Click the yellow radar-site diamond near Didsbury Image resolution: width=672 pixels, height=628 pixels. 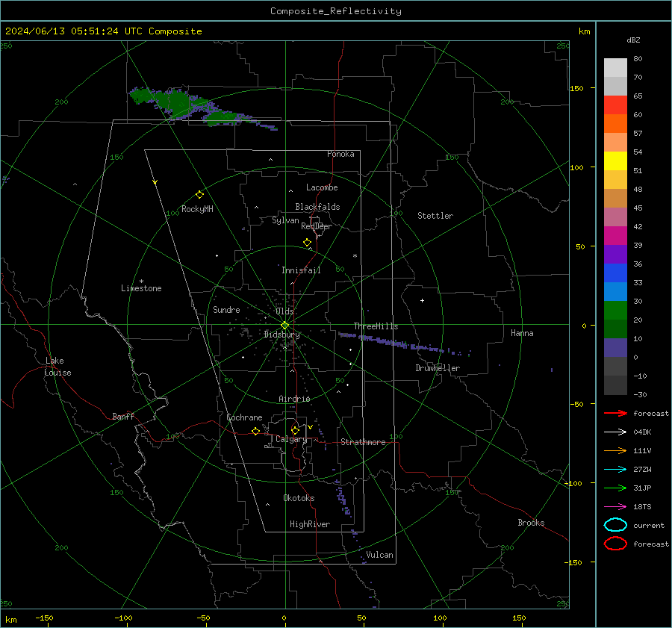tap(284, 326)
